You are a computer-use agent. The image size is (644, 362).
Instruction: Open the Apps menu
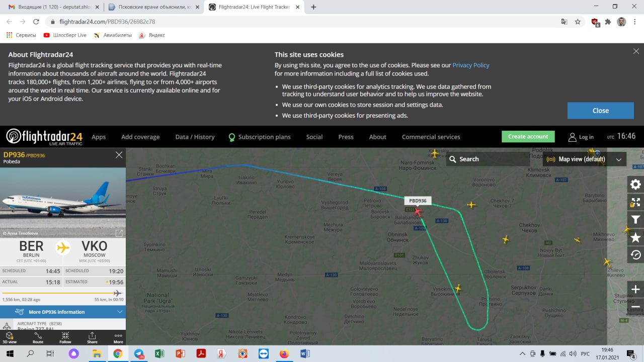[x=99, y=137]
